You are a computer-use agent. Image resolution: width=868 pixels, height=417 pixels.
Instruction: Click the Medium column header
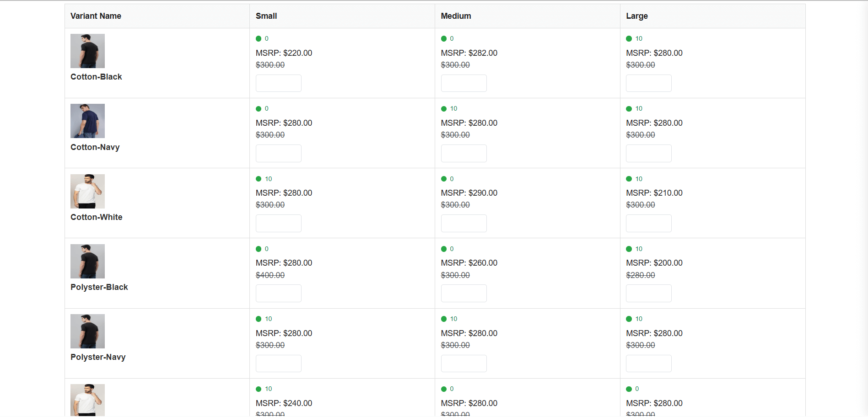[x=456, y=16]
